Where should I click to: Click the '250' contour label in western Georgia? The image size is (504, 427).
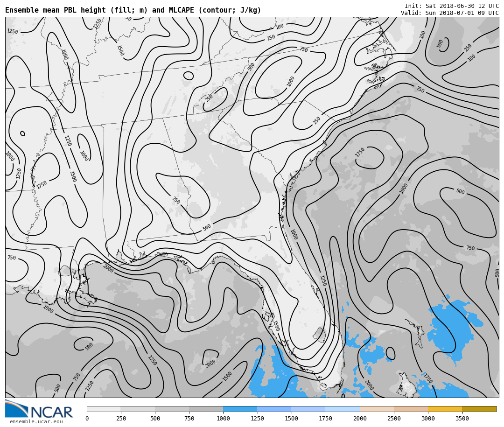point(176,200)
